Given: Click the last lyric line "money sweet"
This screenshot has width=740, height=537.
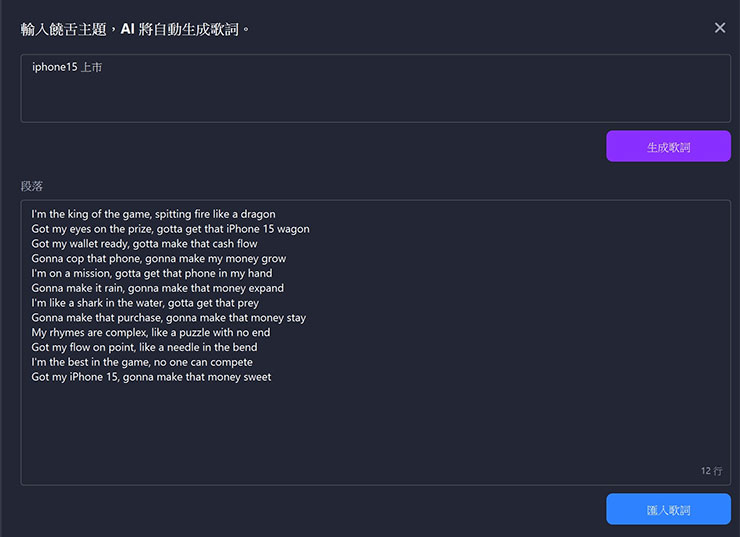Looking at the screenshot, I should [x=151, y=377].
